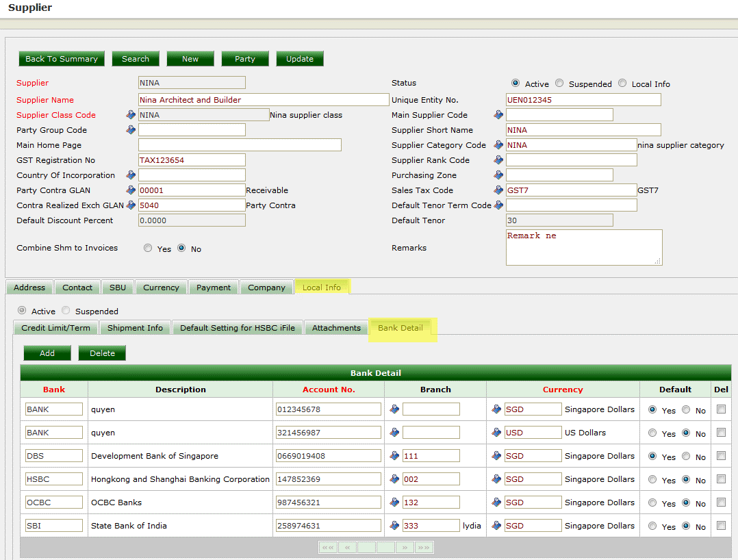This screenshot has height=560, width=738.
Task: Switch to the Currency tab
Action: click(161, 287)
